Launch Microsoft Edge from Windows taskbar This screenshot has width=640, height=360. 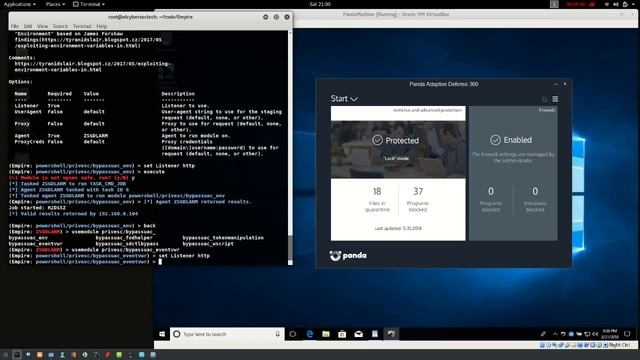(310, 334)
